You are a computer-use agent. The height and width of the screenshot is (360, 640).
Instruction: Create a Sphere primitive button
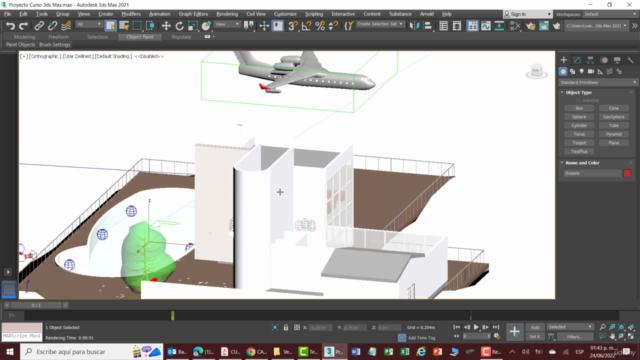(579, 117)
